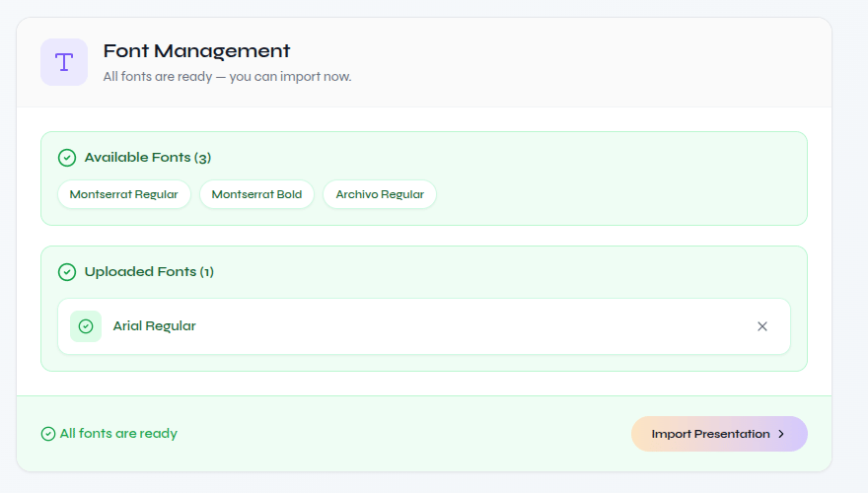Click the purple T font icon
This screenshot has height=493, width=868.
coord(64,62)
